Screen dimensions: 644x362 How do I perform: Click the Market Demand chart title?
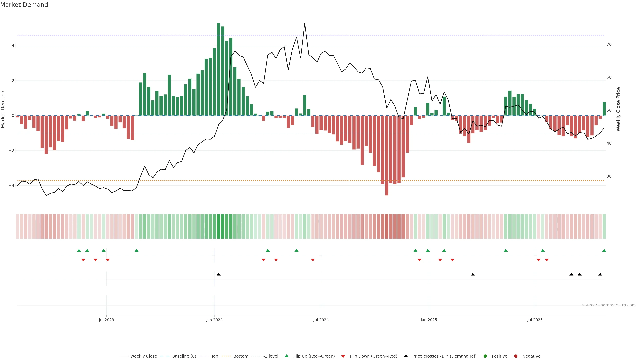click(24, 5)
